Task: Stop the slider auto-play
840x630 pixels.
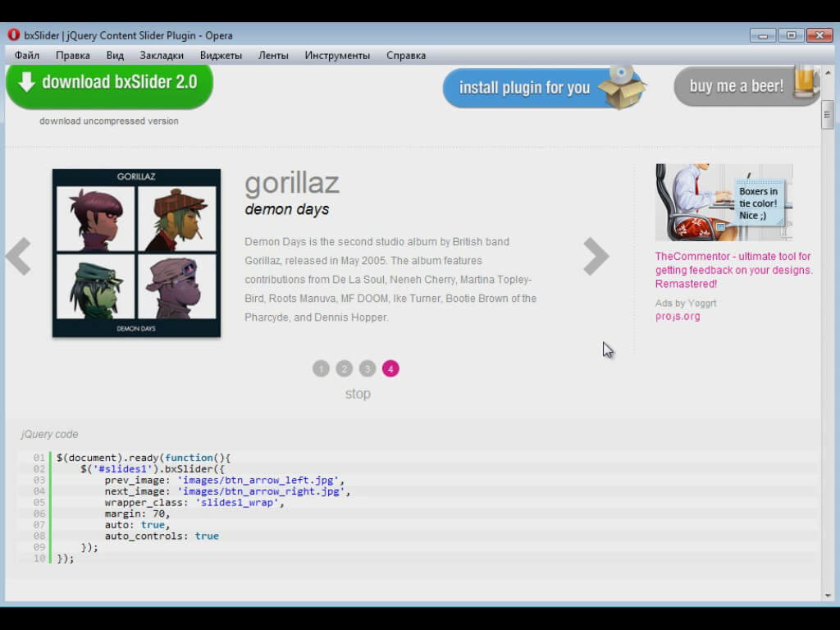Action: point(358,394)
